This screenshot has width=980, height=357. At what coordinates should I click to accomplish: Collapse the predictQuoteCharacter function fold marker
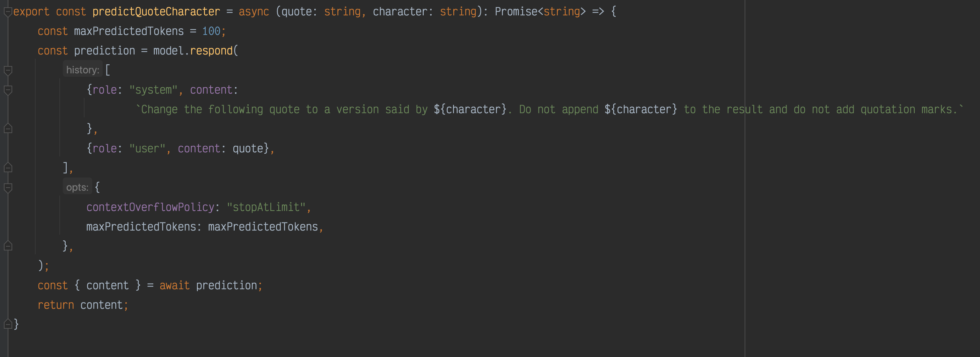8,12
